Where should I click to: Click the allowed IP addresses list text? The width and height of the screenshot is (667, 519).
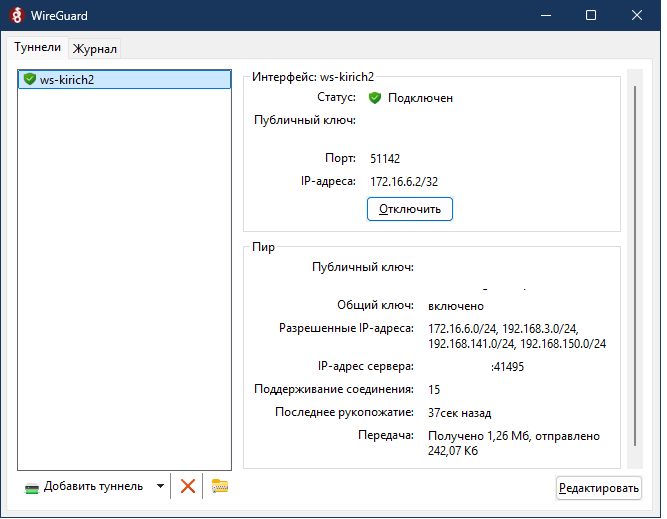pos(517,336)
